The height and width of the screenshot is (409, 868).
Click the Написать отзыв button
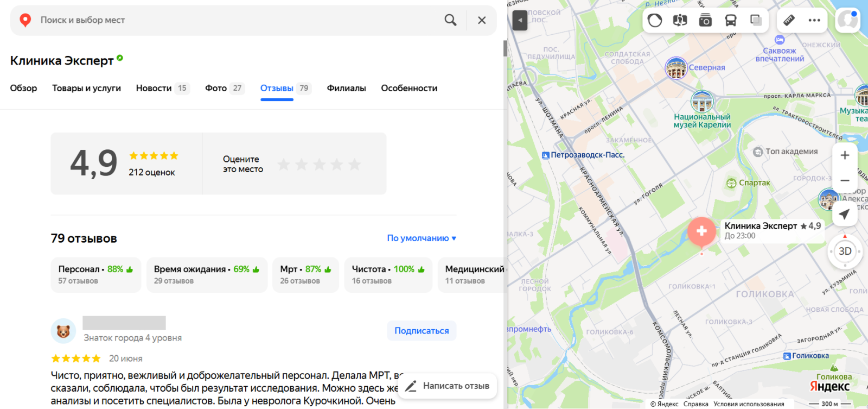click(x=448, y=386)
